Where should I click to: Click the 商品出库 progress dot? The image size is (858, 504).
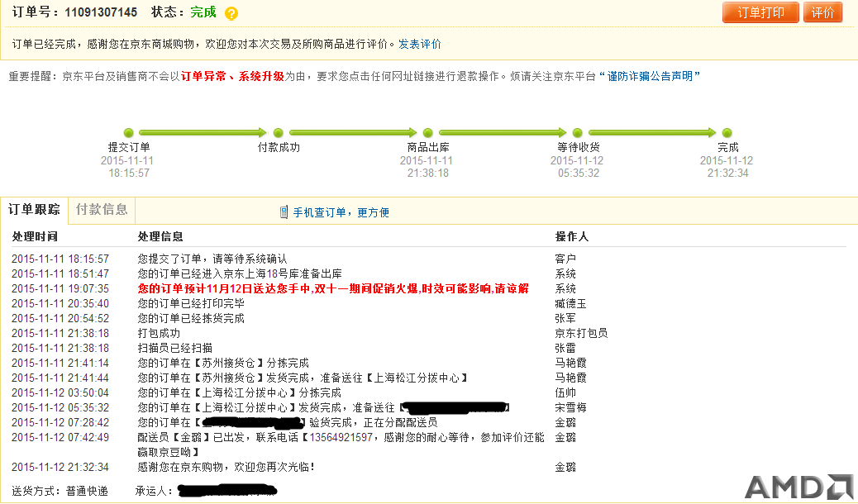[x=428, y=133]
